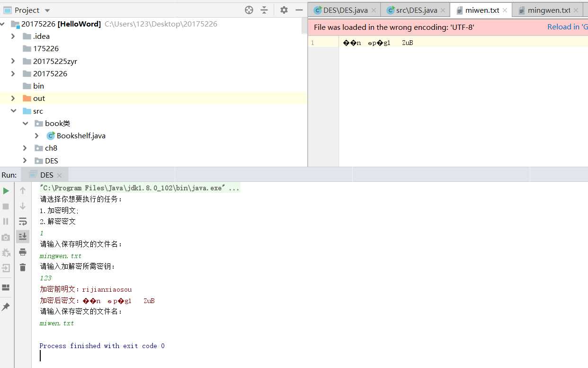Image resolution: width=588 pixels, height=368 pixels.
Task: Click line number 1 in editor gutter
Action: pyautogui.click(x=312, y=43)
